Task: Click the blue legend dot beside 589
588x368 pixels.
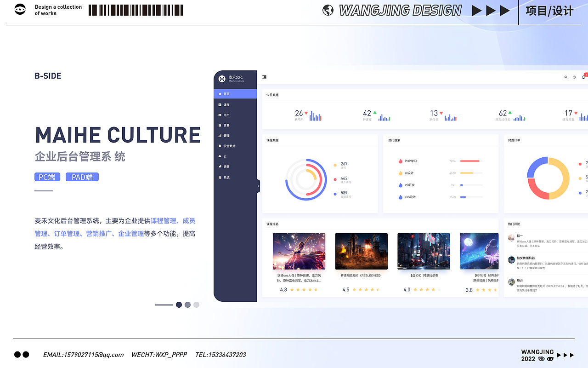Action: (x=335, y=194)
